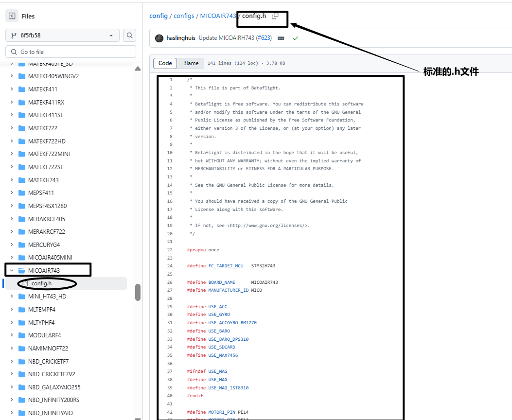
Task: Click the commit details ellipsis icon
Action: pyautogui.click(x=281, y=38)
